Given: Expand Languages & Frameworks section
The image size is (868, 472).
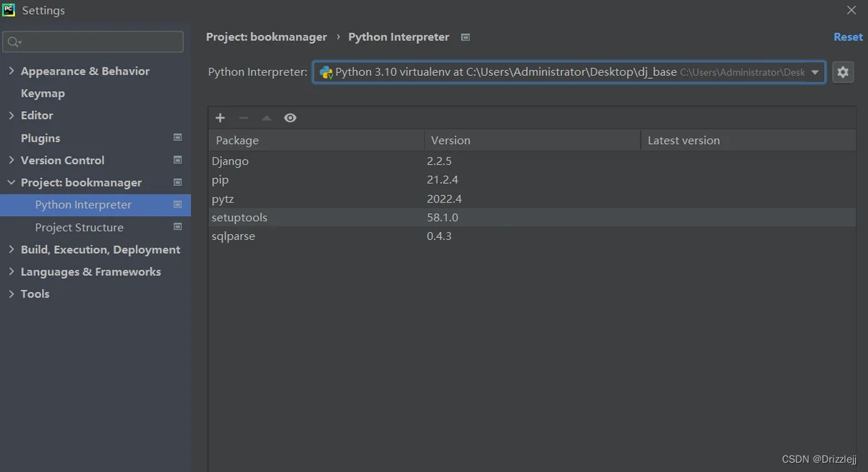Looking at the screenshot, I should point(11,272).
